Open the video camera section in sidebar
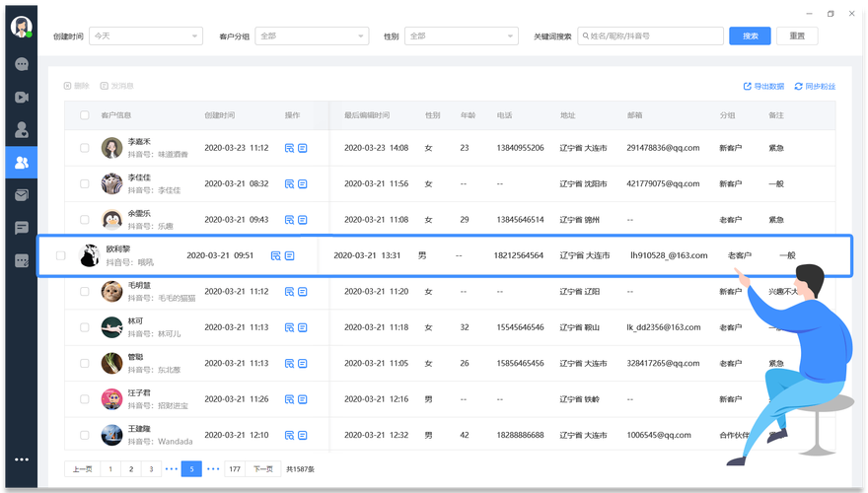 click(21, 97)
